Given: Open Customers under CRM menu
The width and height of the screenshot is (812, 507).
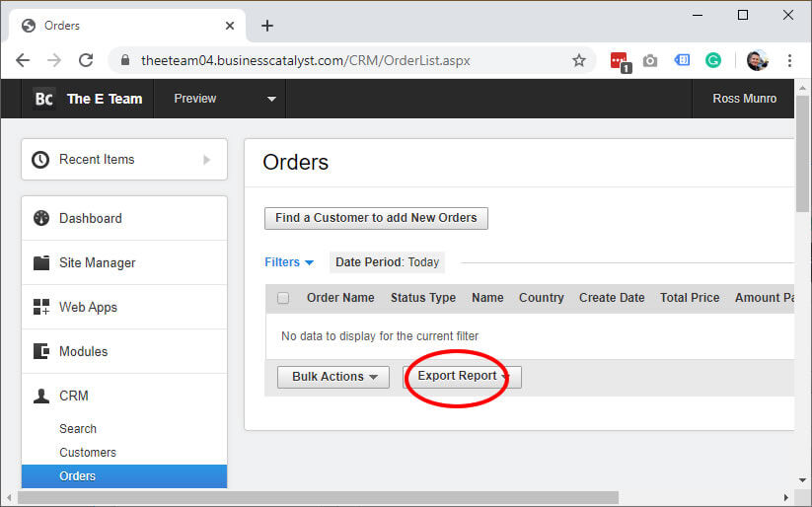Looking at the screenshot, I should click(x=88, y=453).
